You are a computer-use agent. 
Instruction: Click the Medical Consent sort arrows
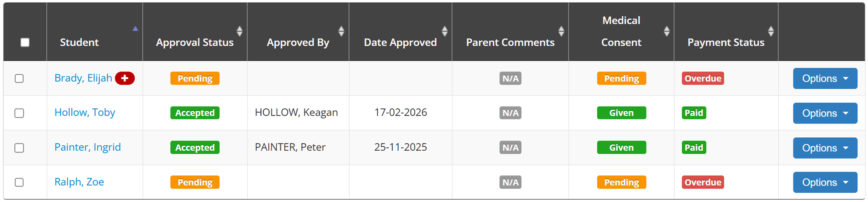click(667, 31)
